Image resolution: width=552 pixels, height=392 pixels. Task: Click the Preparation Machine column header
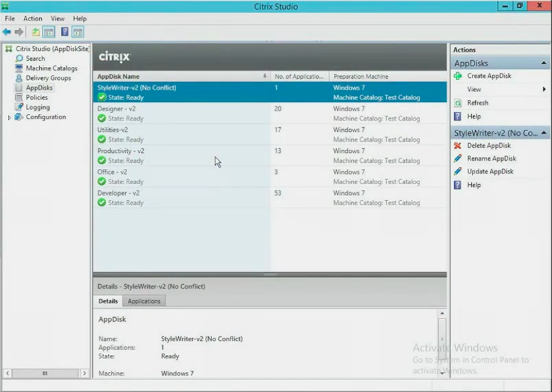pos(388,76)
